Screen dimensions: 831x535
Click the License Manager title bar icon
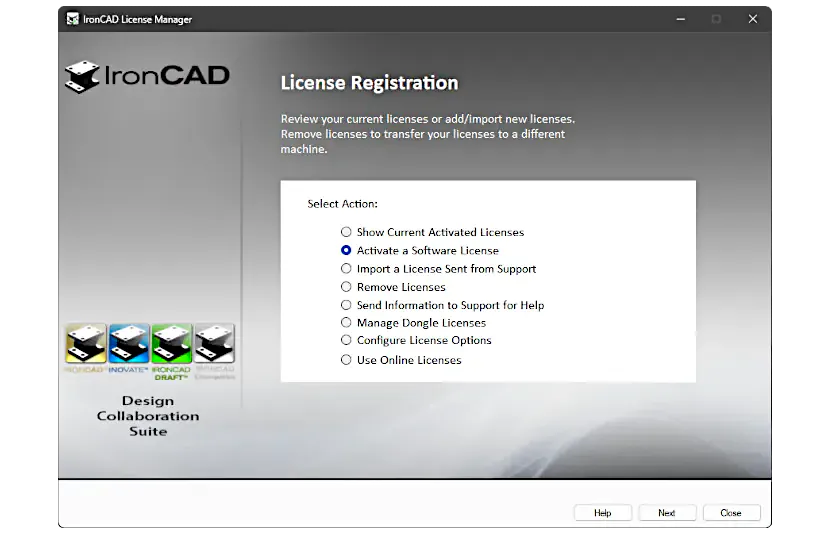[x=73, y=19]
